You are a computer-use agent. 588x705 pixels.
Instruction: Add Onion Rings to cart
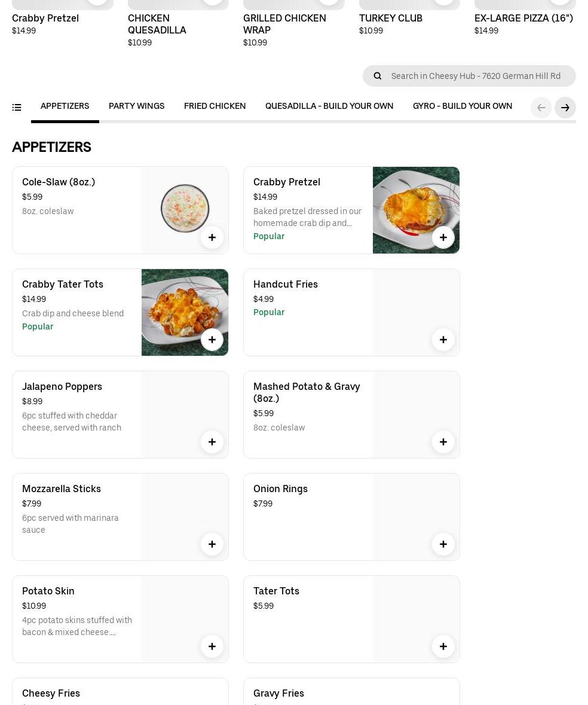click(443, 544)
